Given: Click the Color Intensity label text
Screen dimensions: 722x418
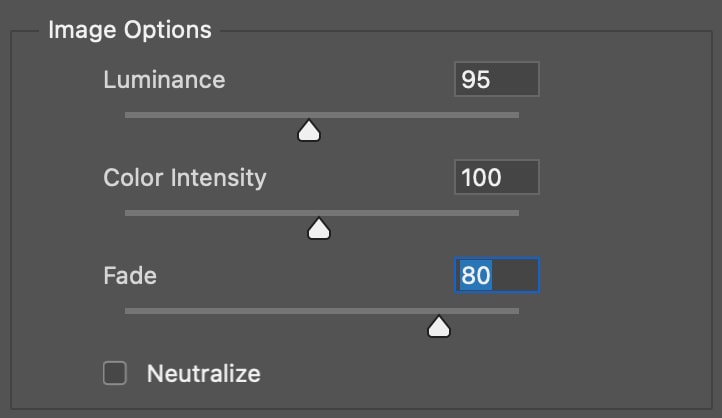Looking at the screenshot, I should click(185, 178).
